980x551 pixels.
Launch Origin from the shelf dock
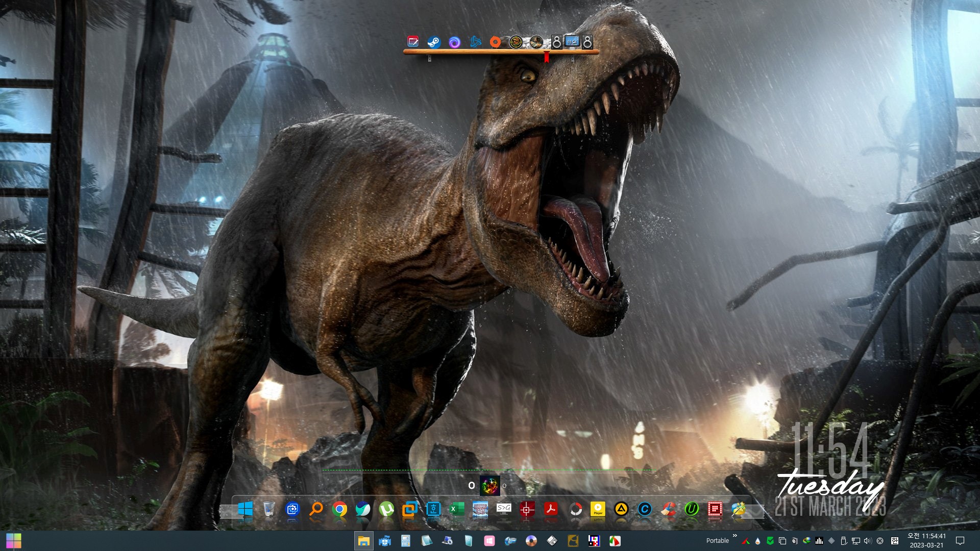(495, 42)
